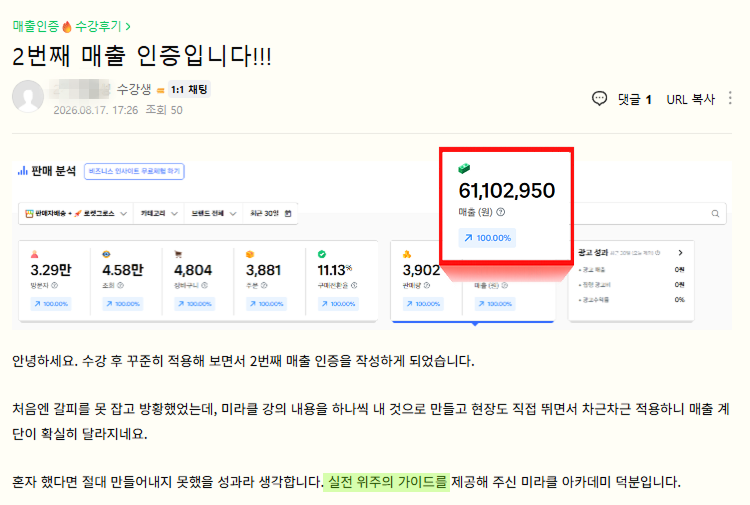Click the shopping cart icon above 4,804
750x505 pixels.
[178, 254]
